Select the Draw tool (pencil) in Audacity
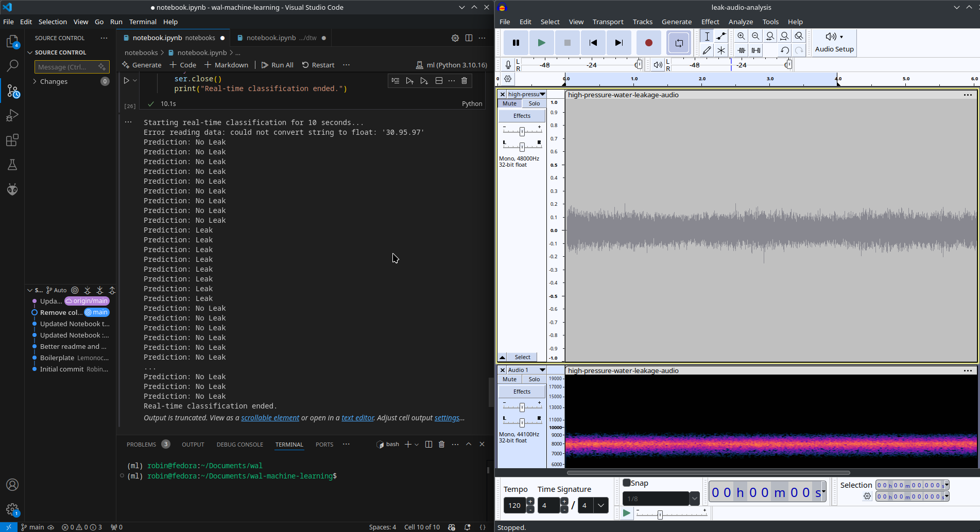 (x=707, y=50)
